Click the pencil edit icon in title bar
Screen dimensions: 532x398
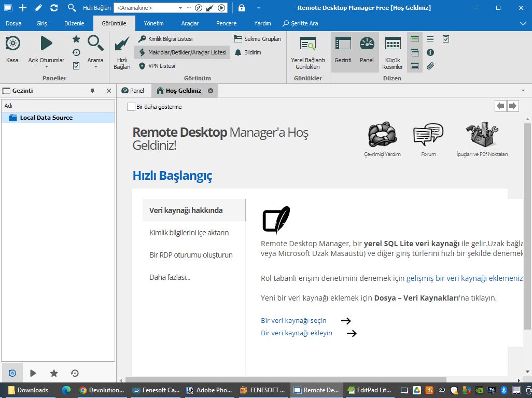[38, 8]
